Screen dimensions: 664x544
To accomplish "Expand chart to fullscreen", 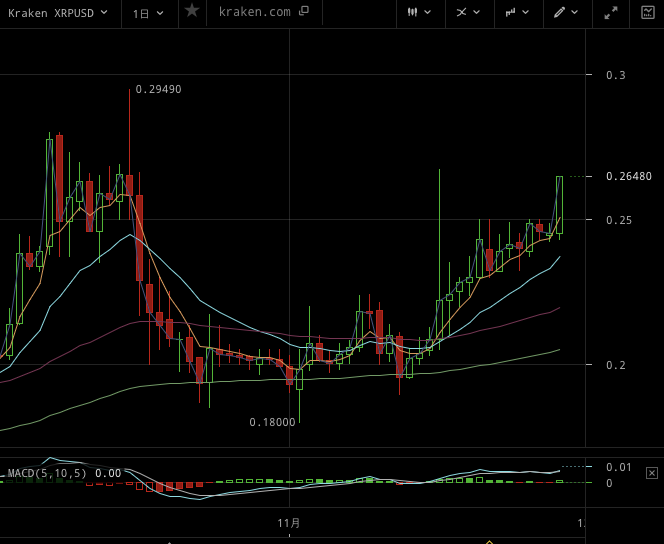I will point(611,13).
